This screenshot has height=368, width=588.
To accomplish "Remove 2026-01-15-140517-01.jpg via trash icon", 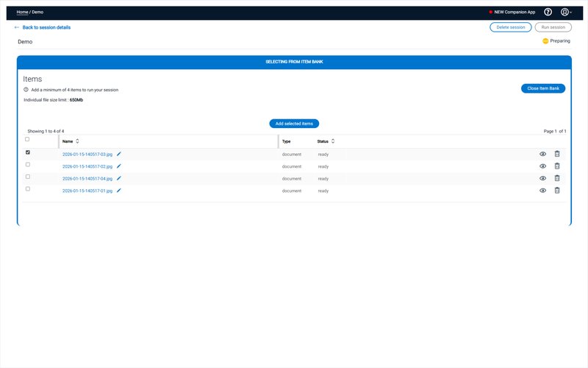I will (x=556, y=191).
